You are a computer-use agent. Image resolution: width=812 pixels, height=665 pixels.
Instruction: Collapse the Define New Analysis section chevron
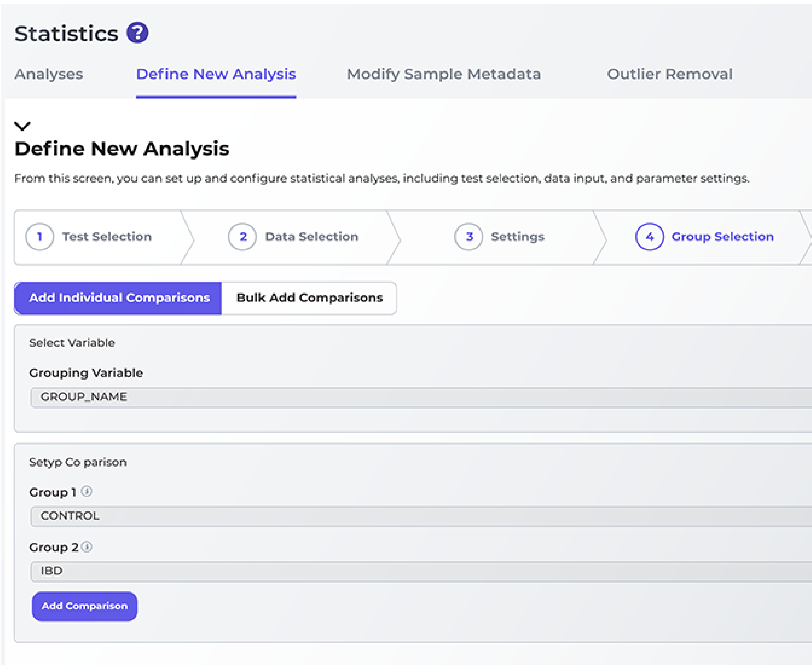(22, 126)
